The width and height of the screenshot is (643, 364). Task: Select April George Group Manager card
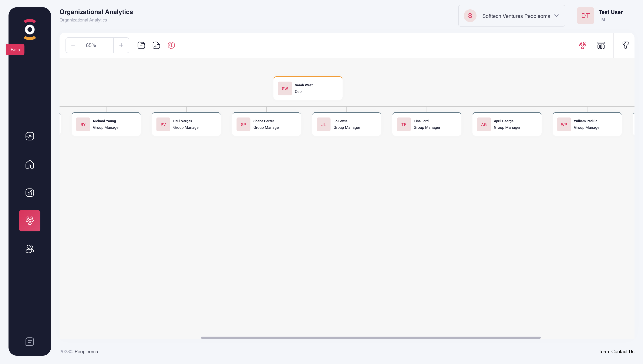[x=507, y=124]
